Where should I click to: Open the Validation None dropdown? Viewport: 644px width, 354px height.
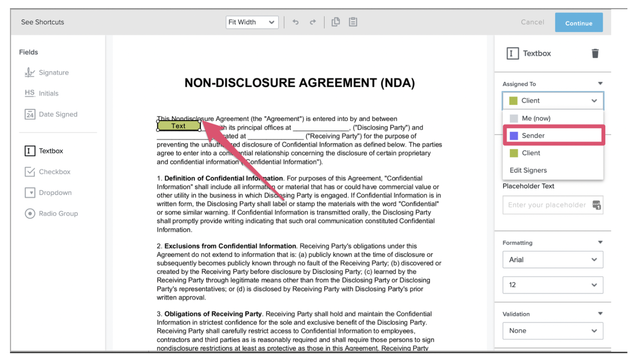(553, 331)
